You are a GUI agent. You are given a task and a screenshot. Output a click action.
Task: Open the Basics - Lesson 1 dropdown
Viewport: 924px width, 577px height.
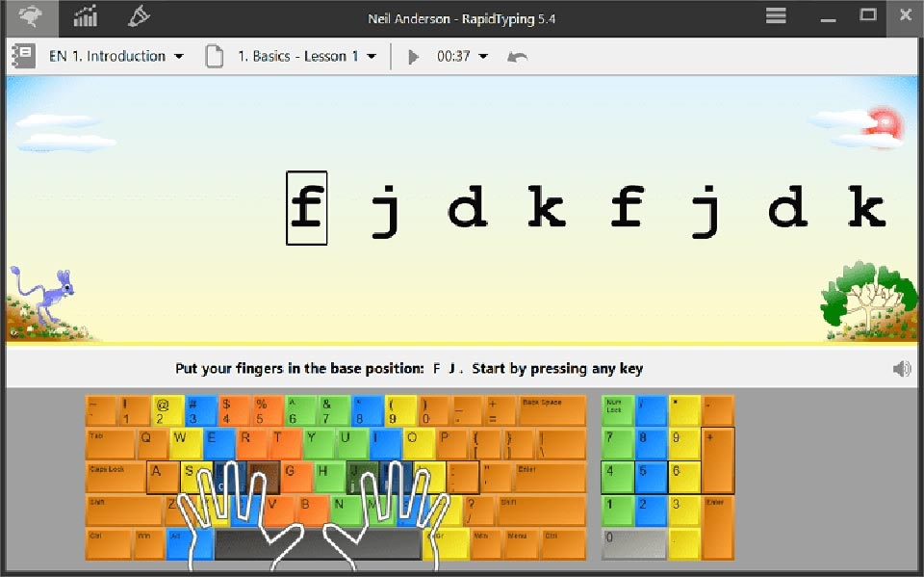372,56
